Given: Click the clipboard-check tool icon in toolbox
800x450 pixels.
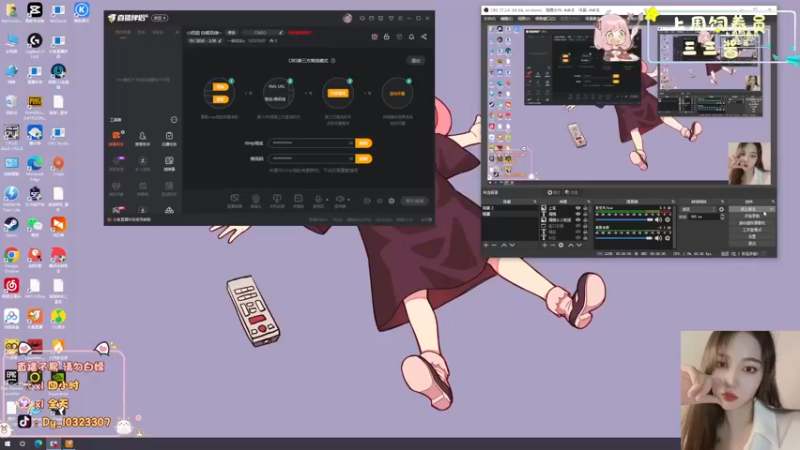Looking at the screenshot, I should pos(169,137).
